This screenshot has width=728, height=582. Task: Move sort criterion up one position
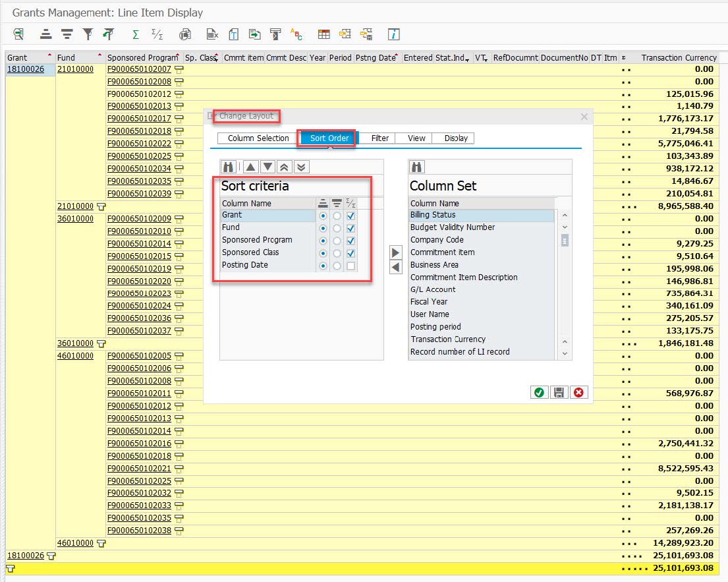(x=251, y=167)
